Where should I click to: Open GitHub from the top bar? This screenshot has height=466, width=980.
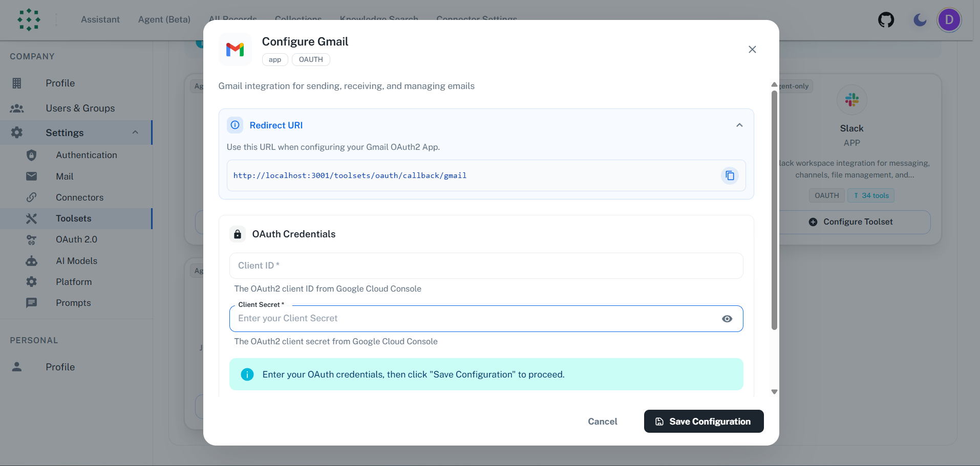click(886, 20)
